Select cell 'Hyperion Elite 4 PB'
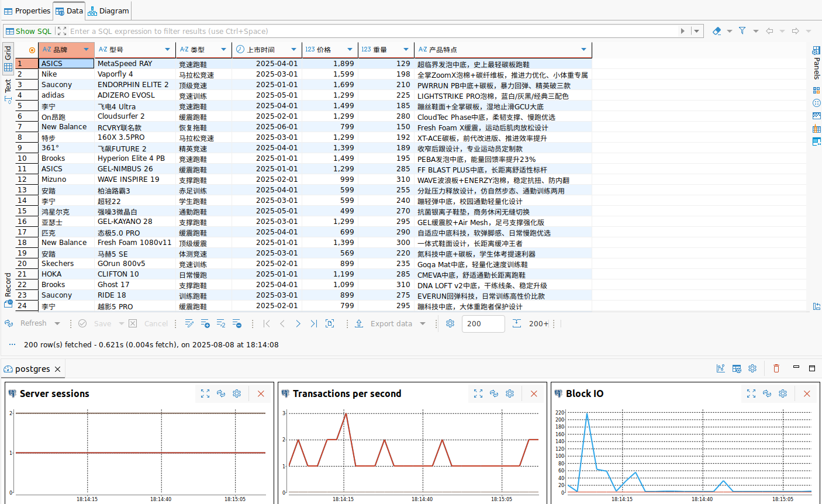This screenshot has height=504, width=822. click(x=135, y=158)
